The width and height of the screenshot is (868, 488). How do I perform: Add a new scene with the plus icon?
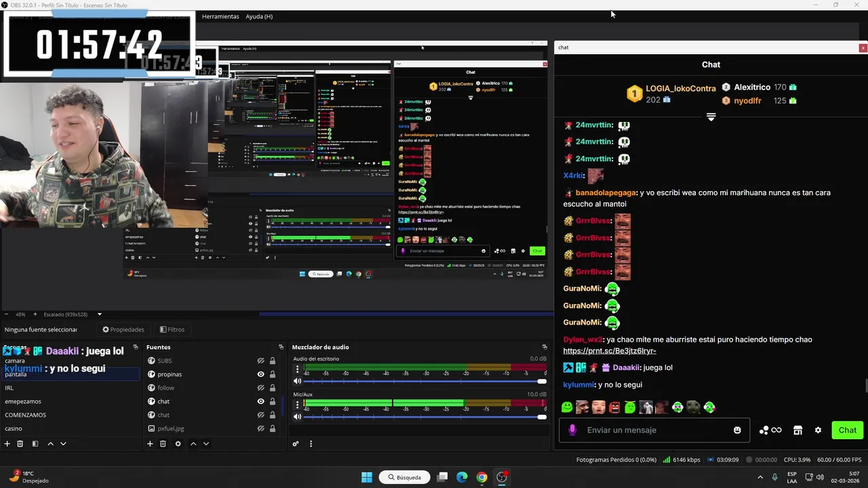click(x=7, y=444)
